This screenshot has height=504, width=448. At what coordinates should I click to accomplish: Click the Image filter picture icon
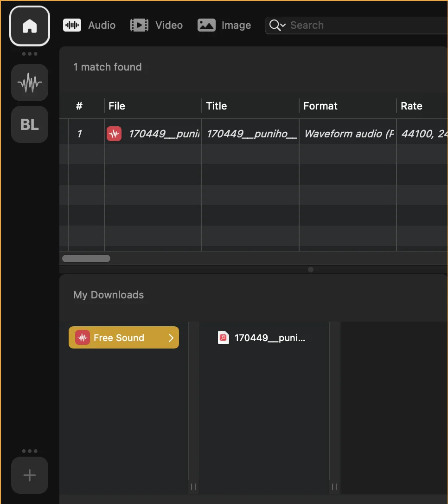click(206, 25)
